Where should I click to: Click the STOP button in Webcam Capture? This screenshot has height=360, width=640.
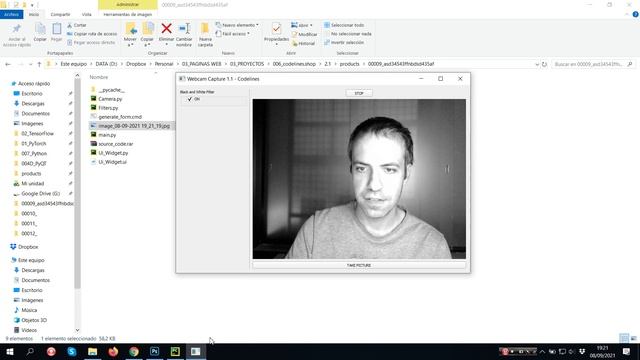tap(359, 93)
